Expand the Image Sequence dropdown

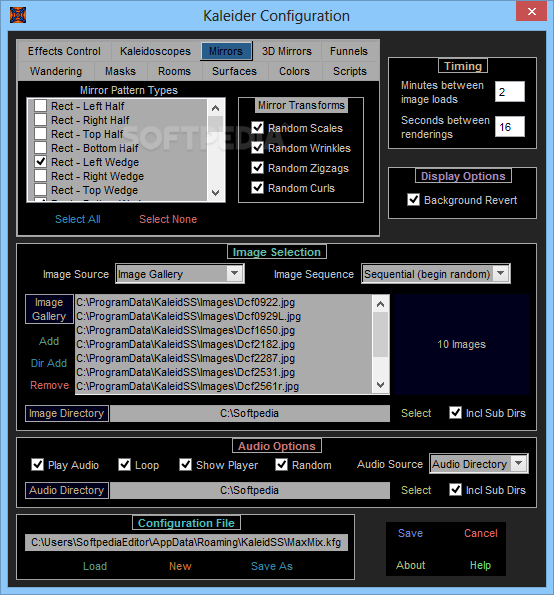pyautogui.click(x=436, y=274)
